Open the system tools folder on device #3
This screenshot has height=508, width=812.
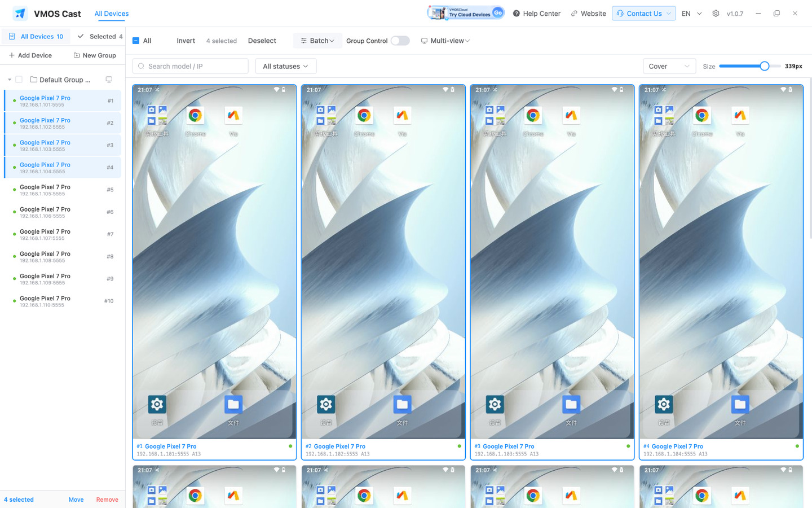coord(495,116)
